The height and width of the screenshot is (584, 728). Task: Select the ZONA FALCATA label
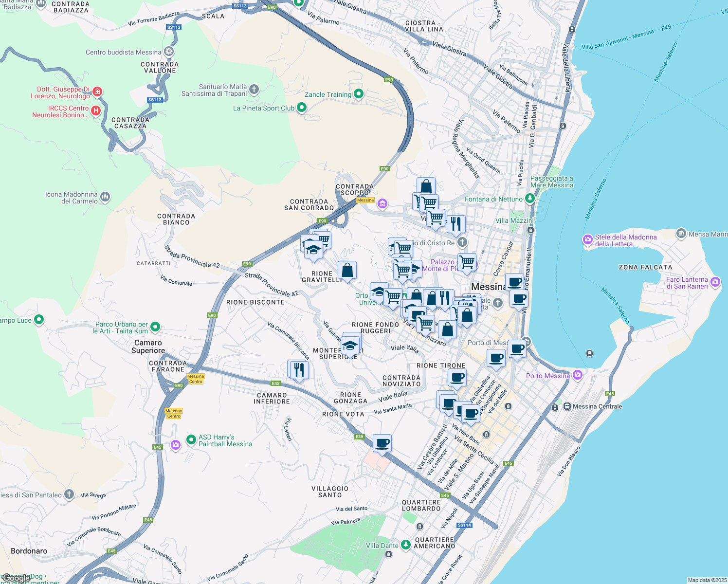(645, 267)
